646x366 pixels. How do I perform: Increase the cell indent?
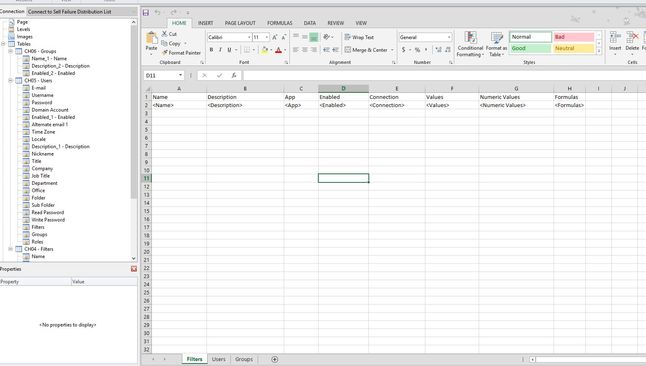click(335, 50)
